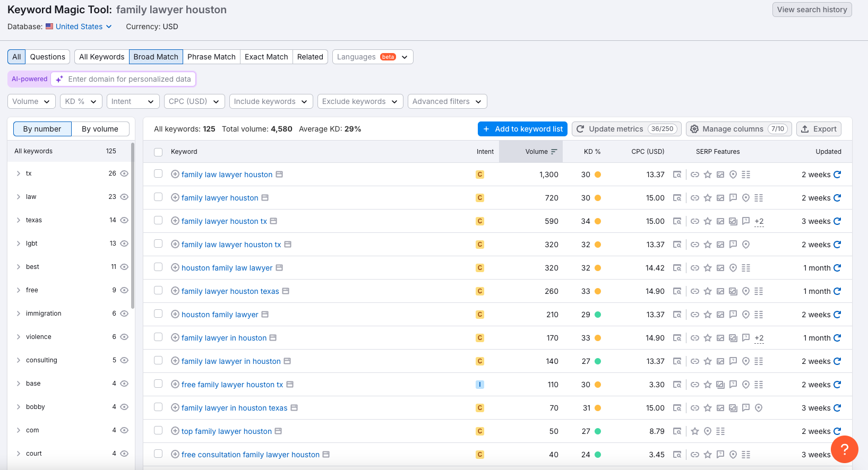Viewport: 868px width, 470px height.
Task: Click reviews star icon in family lawyer houston texas row
Action: tap(708, 291)
